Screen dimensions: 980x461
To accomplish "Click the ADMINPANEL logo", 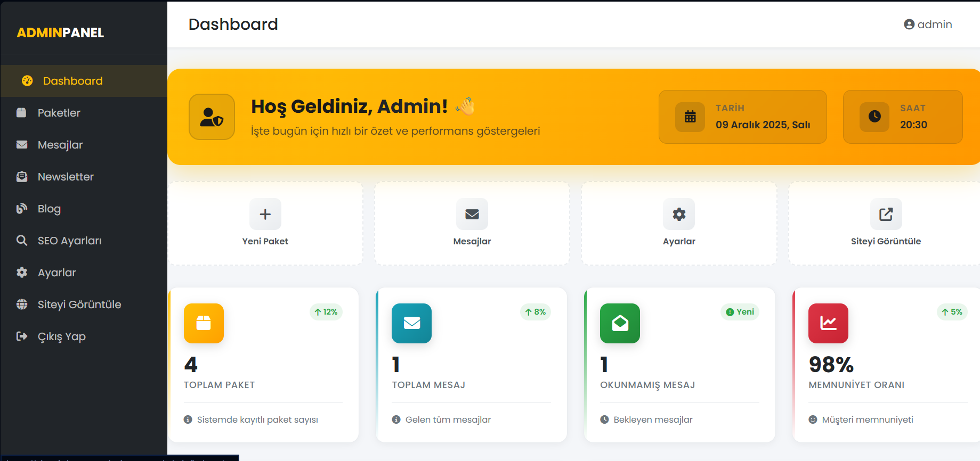I will (x=60, y=32).
